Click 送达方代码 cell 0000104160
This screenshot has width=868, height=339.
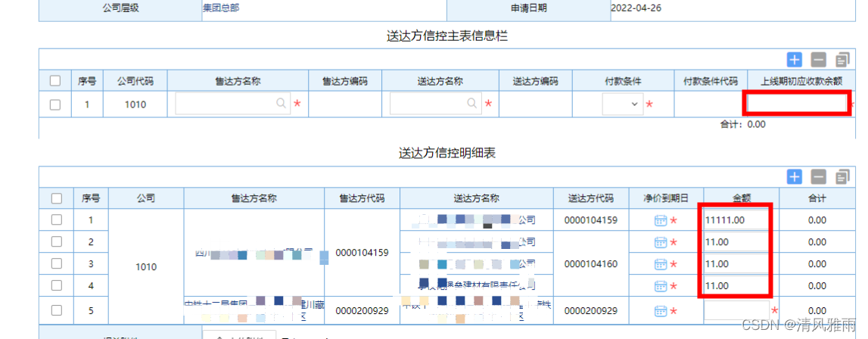591,264
